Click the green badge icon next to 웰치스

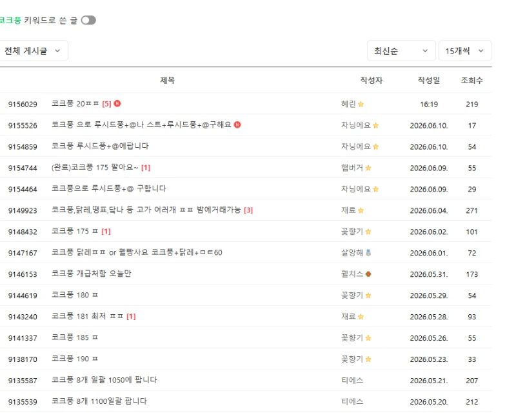[x=368, y=274]
